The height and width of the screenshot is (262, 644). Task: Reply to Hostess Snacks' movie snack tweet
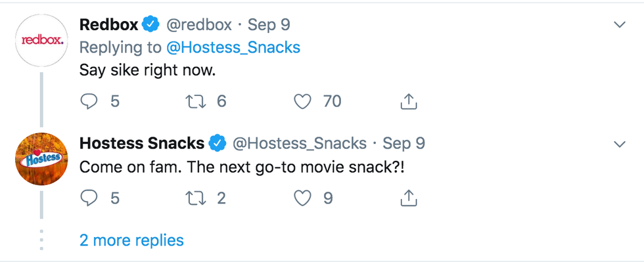tap(89, 199)
